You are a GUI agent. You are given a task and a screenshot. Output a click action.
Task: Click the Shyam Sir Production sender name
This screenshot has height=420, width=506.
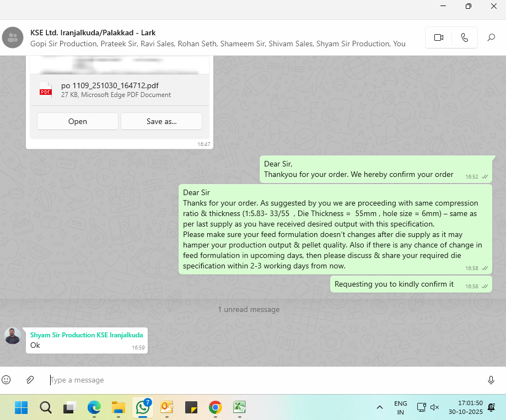87,335
